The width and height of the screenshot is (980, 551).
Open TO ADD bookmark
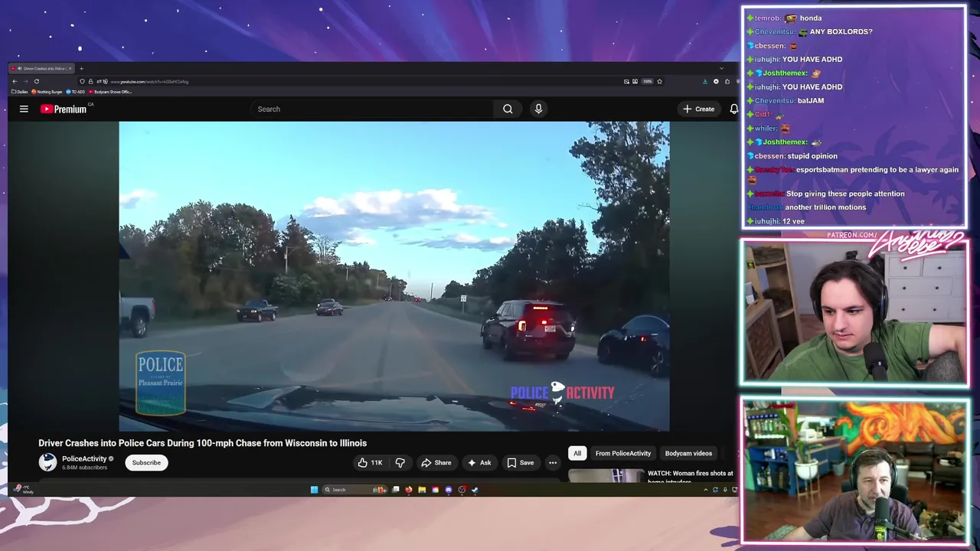pyautogui.click(x=75, y=92)
